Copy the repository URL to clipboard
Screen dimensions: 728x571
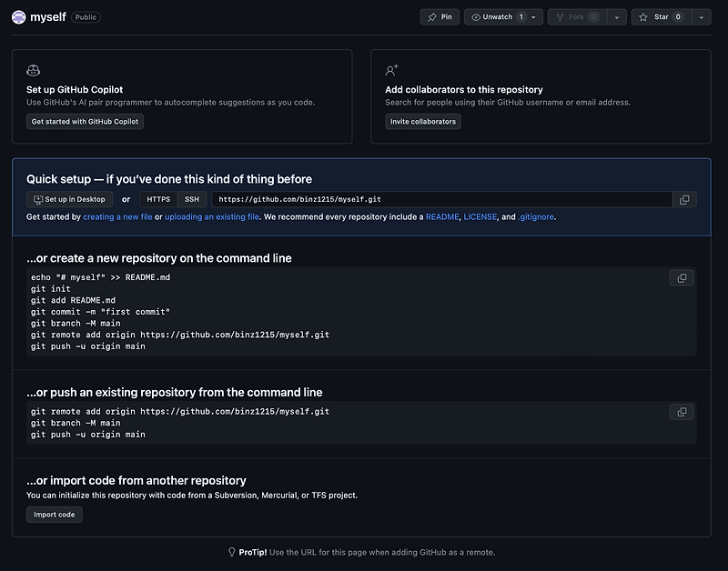[684, 199]
